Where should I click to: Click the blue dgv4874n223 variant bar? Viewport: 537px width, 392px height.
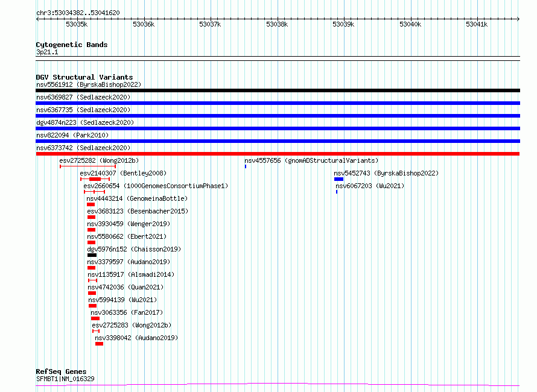(x=278, y=128)
